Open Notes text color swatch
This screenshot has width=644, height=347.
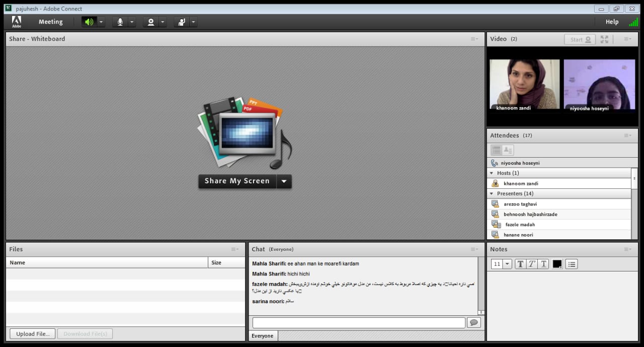pos(557,264)
